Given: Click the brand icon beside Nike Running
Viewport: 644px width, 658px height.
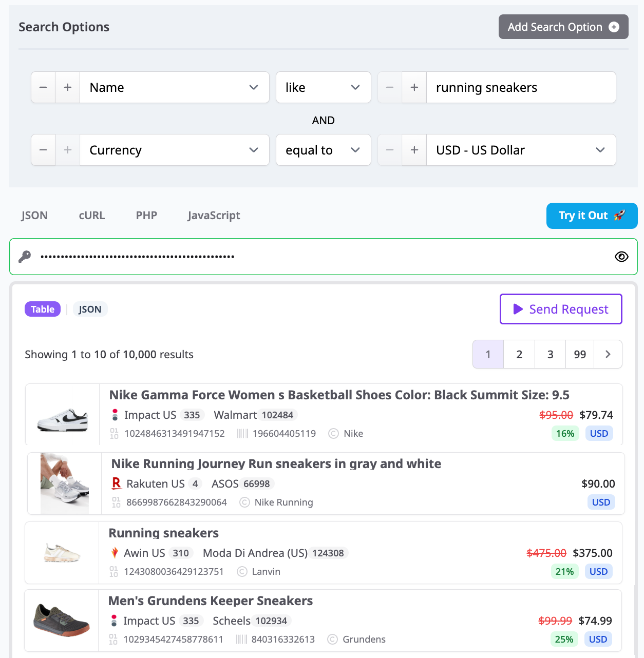Looking at the screenshot, I should tap(245, 502).
